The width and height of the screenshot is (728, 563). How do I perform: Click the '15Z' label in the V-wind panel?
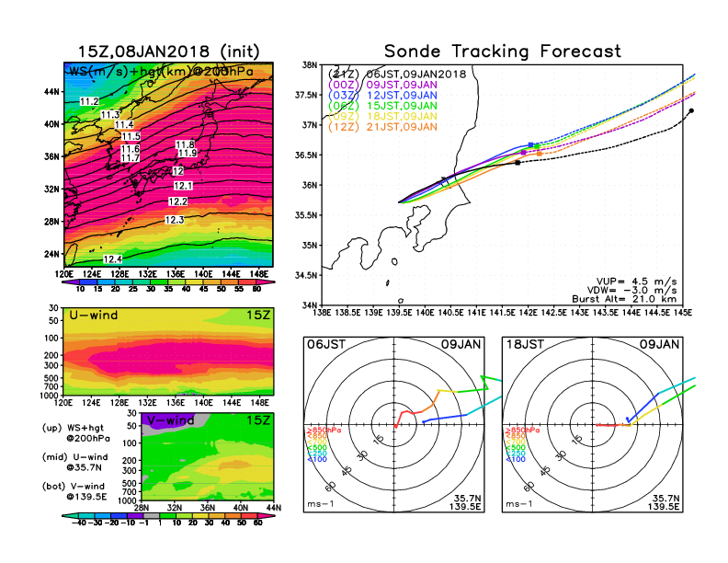pos(257,420)
